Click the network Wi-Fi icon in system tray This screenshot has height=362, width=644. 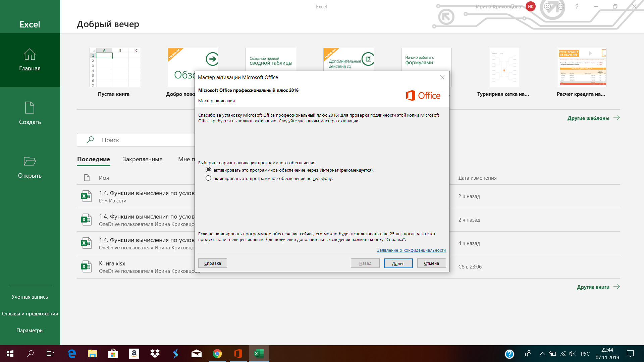pos(563,354)
